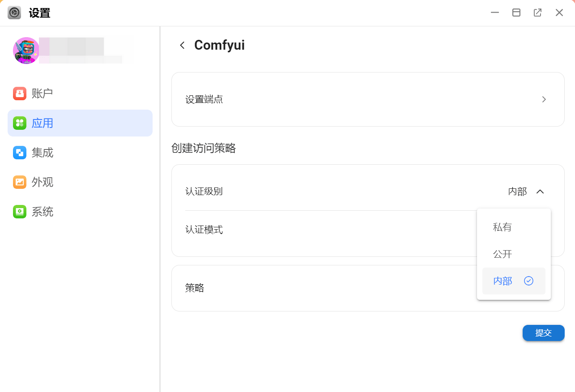Screen dimensions: 575x392
Task: Open the 账户 account settings icon
Action: pyautogui.click(x=20, y=93)
